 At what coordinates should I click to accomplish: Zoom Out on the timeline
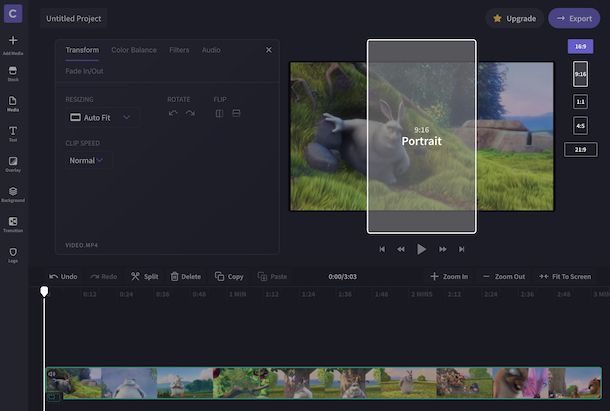[x=504, y=276]
